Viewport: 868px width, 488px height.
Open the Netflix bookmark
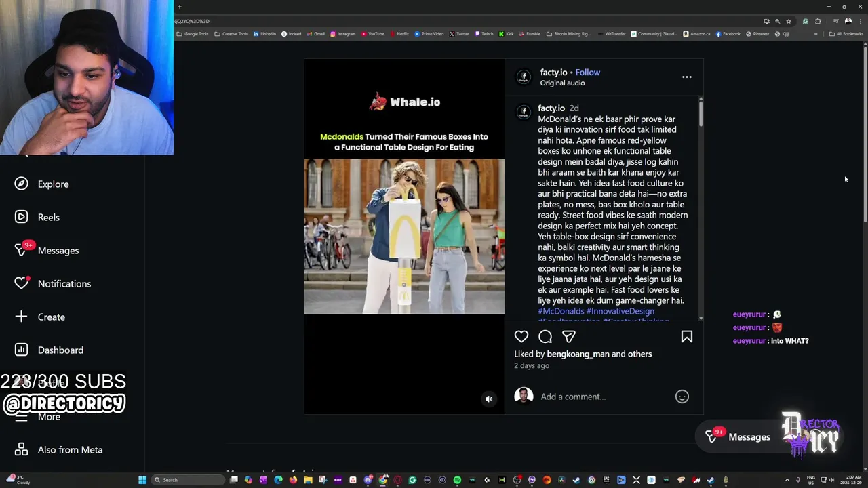399,34
